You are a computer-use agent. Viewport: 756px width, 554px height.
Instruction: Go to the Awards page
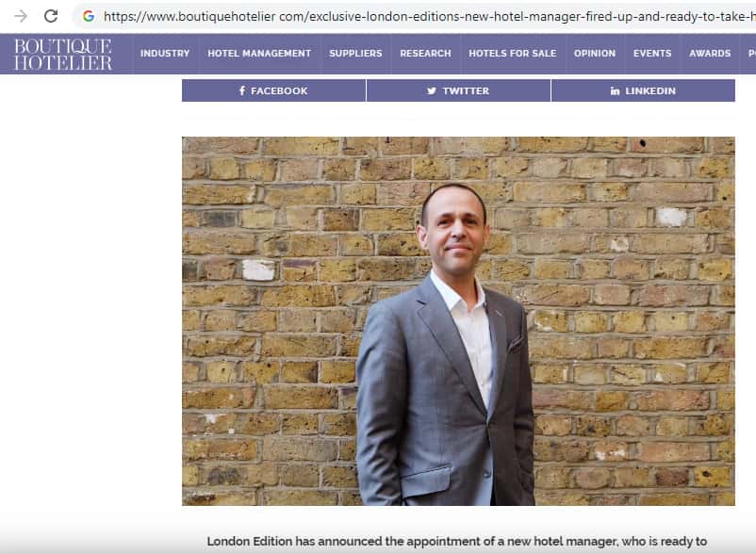point(710,54)
